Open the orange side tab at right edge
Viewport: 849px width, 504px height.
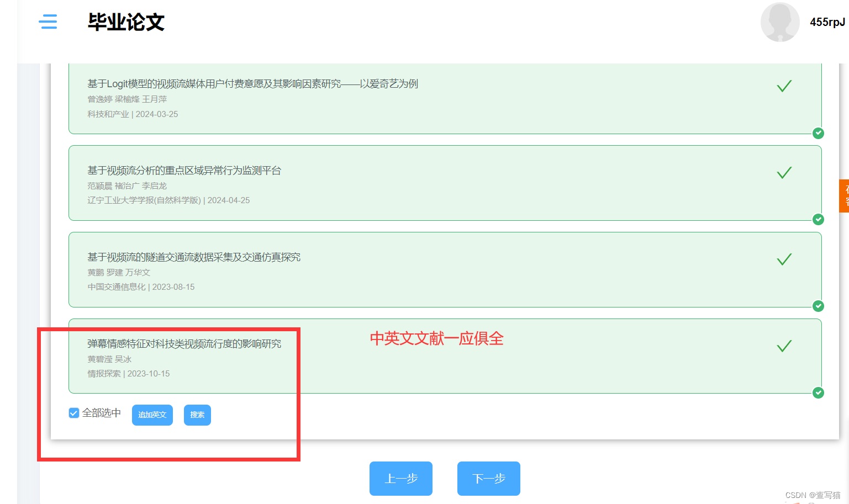tap(844, 196)
